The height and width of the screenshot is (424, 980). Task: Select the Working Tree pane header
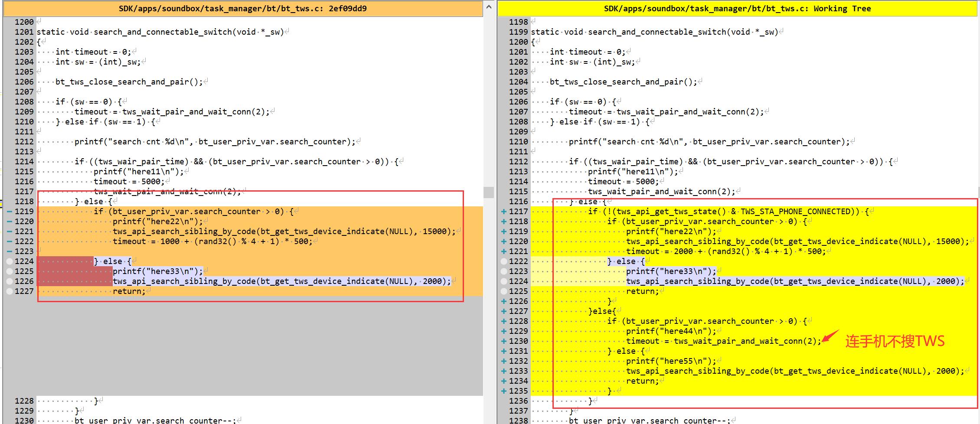[737, 9]
